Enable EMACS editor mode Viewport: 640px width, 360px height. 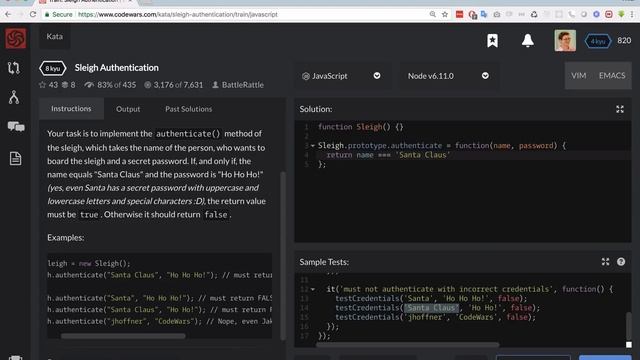(x=611, y=76)
